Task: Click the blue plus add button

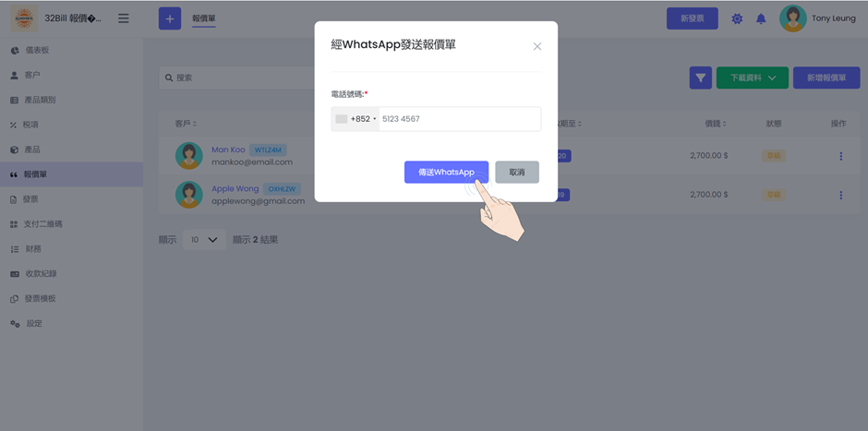Action: [x=170, y=18]
